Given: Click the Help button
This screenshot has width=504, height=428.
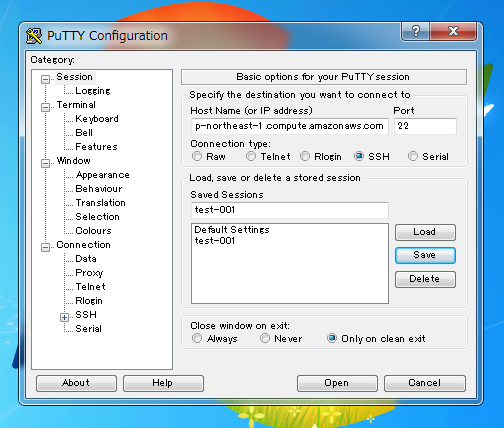Looking at the screenshot, I should click(x=163, y=383).
